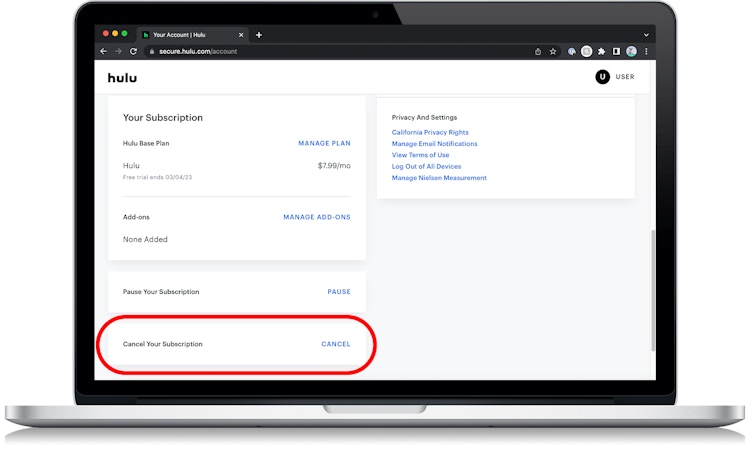Expand the tab search chevron
Viewport: 750px width, 454px height.
(646, 35)
